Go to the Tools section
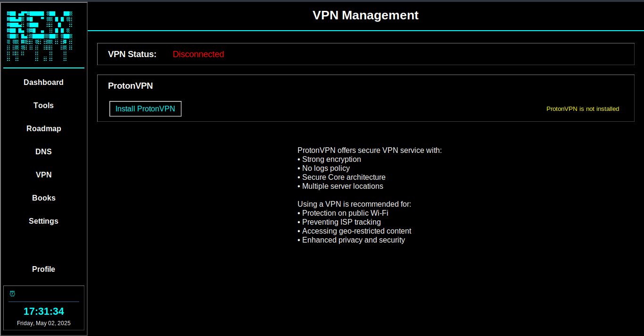Viewport: 644px width, 336px height. 43,105
